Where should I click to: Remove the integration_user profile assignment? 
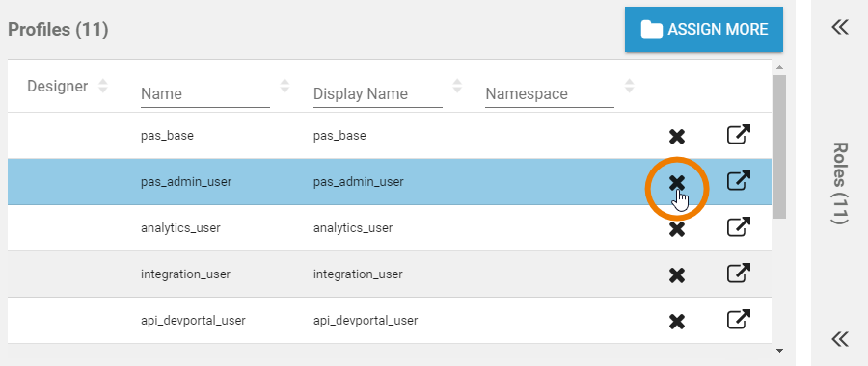pos(676,275)
